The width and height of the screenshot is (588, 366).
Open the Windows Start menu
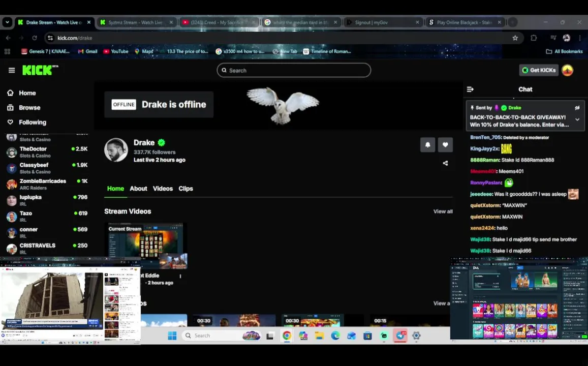pos(172,335)
